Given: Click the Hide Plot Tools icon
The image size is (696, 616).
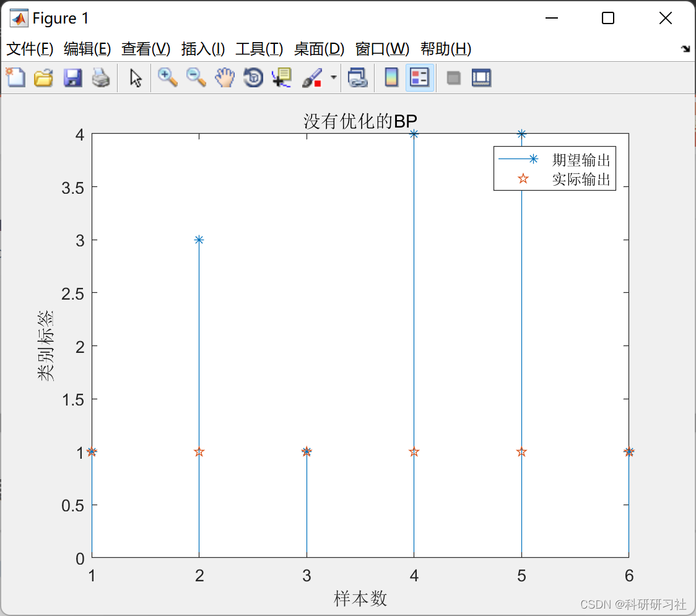Looking at the screenshot, I should pyautogui.click(x=453, y=78).
